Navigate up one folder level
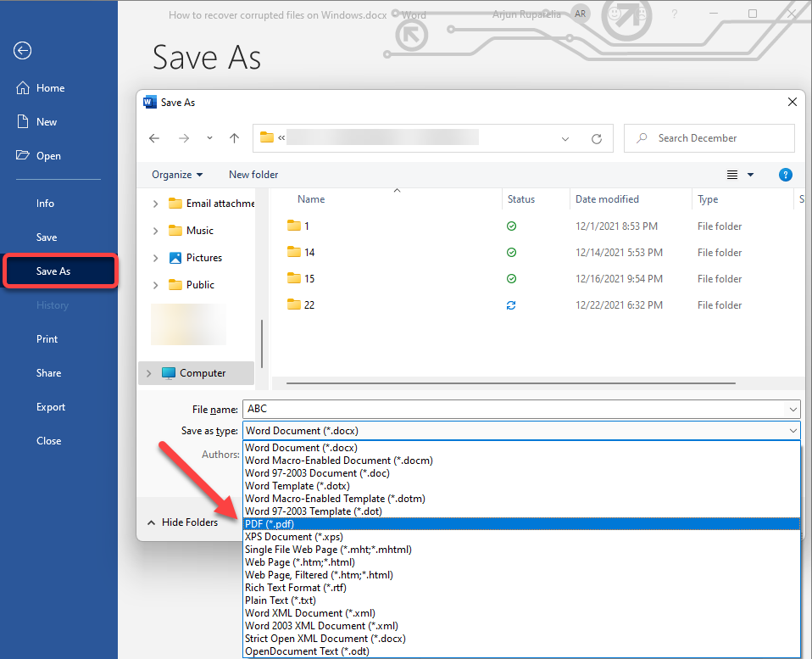812x659 pixels. pyautogui.click(x=235, y=137)
